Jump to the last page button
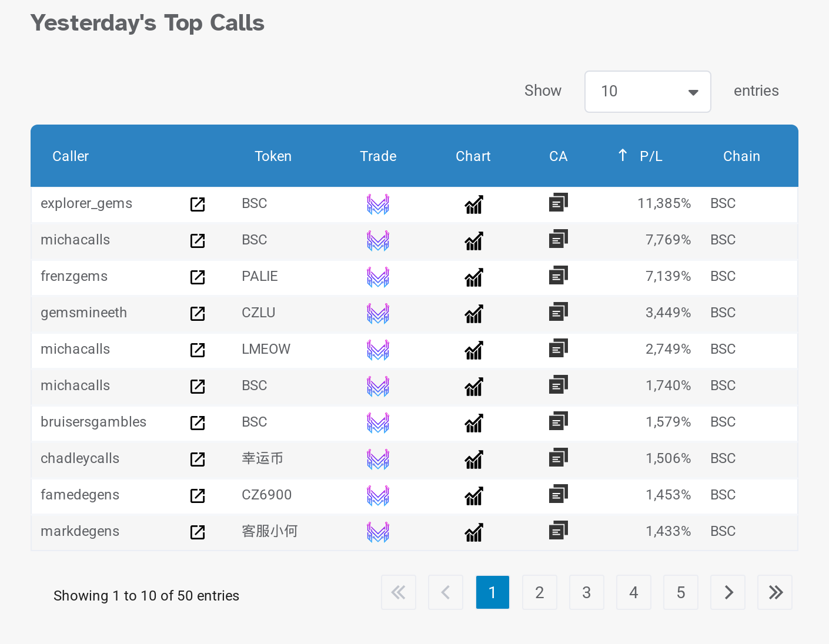The image size is (829, 644). [x=775, y=592]
